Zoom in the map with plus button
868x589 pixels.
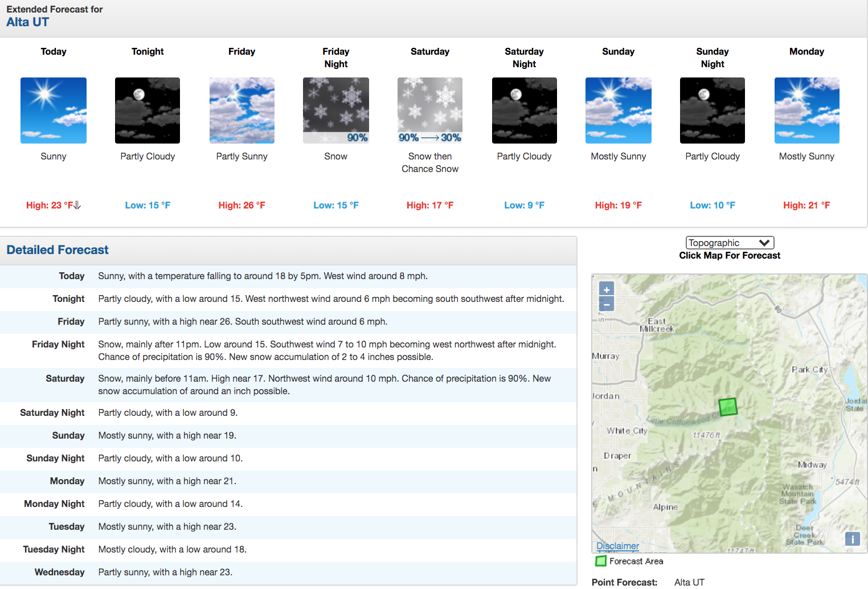607,289
